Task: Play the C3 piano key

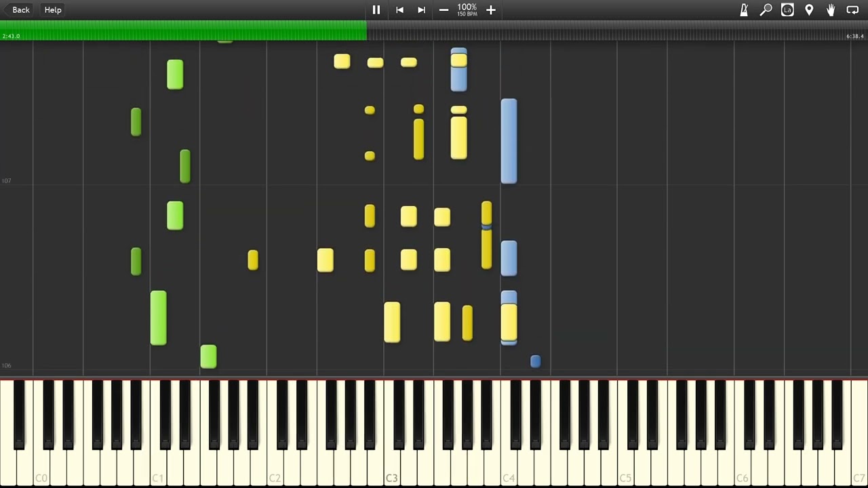Action: [x=392, y=468]
